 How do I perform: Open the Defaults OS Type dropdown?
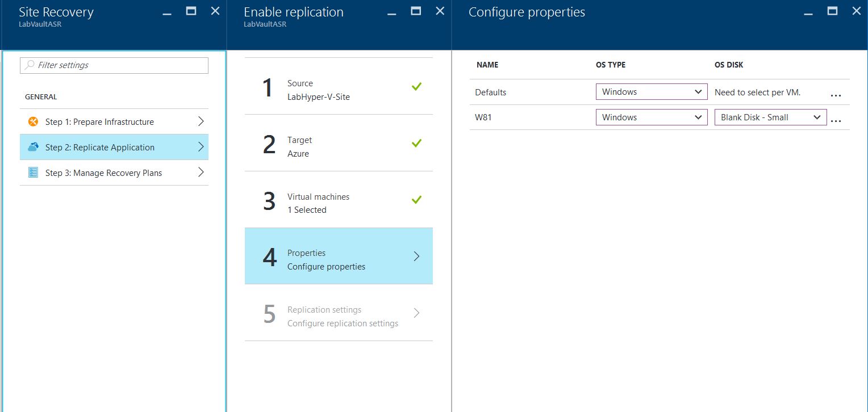tap(651, 92)
